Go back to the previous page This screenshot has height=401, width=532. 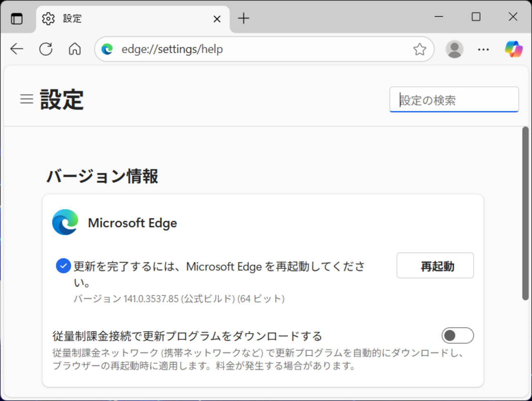[17, 49]
